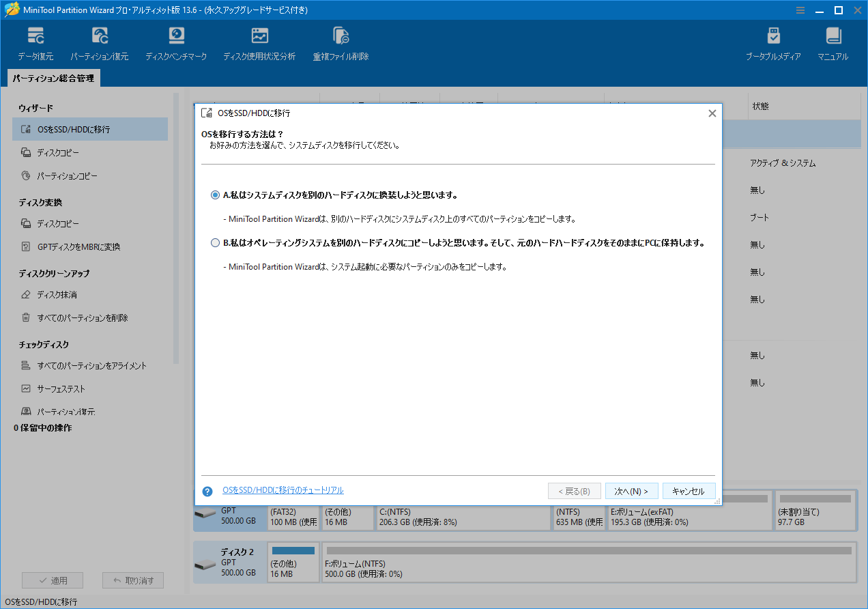This screenshot has height=609, width=868.
Task: Select パーティション復元 in the top toolbar
Action: point(100,41)
